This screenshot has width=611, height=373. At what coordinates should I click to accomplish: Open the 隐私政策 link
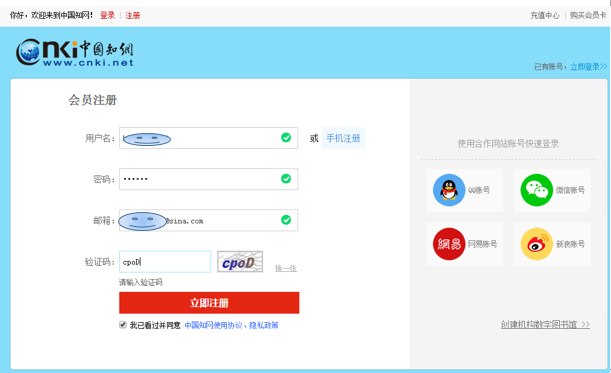point(264,325)
